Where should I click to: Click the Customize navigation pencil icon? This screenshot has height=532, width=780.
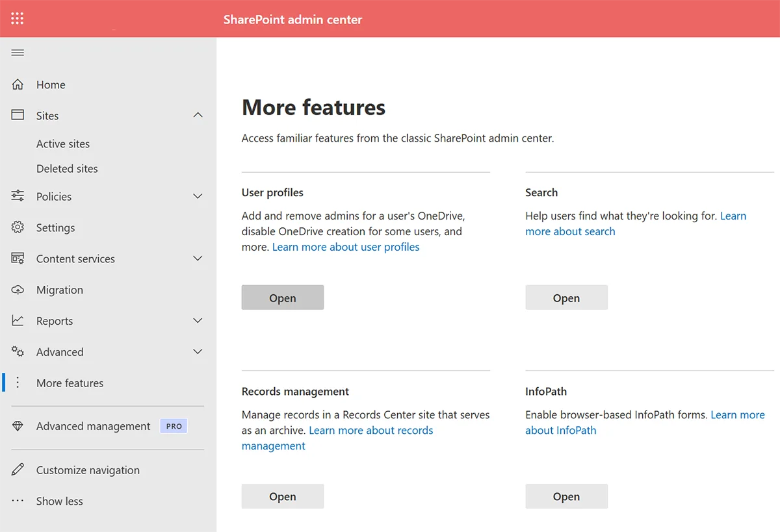[x=16, y=470]
